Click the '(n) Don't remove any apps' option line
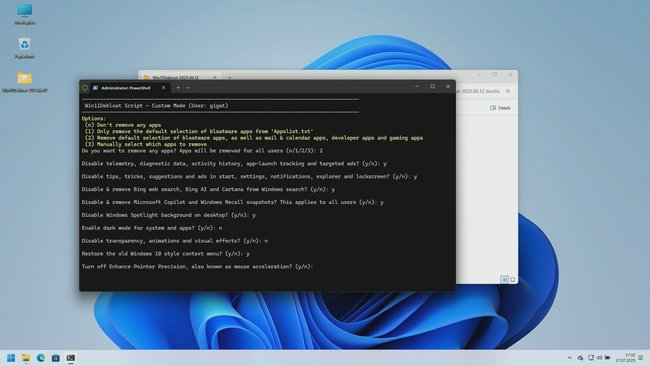650x366 pixels. [x=123, y=125]
